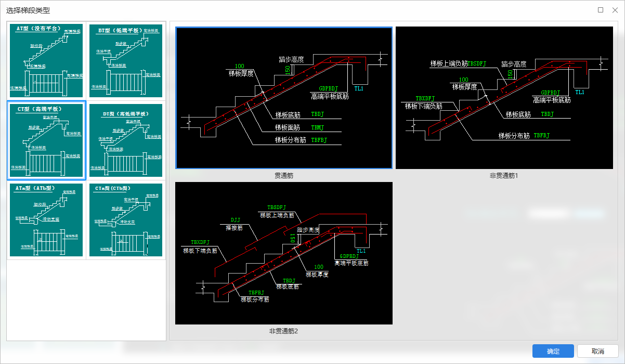
Task: Select the AT型 (没有平台) stair type thumbnail
Action: 46,61
